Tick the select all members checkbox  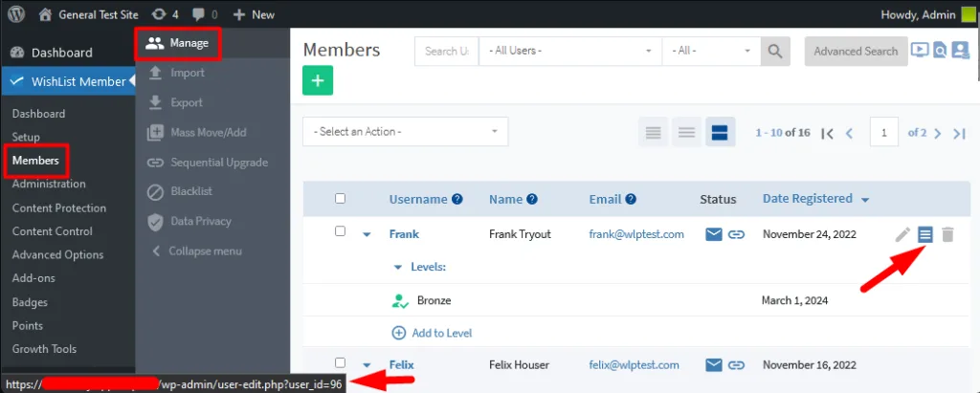340,199
